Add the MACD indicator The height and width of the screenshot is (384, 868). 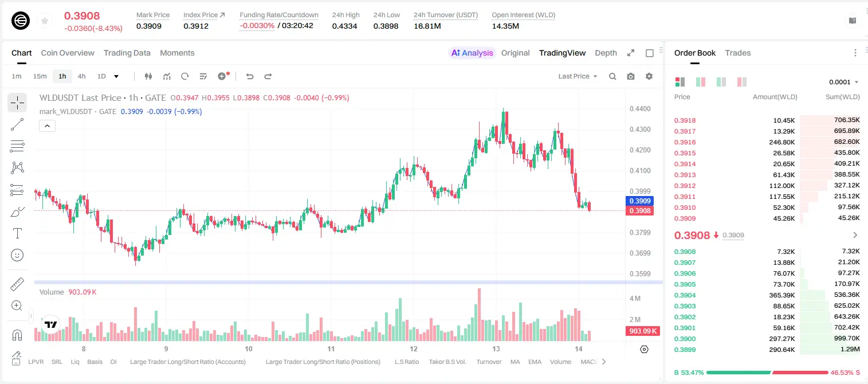[589, 362]
